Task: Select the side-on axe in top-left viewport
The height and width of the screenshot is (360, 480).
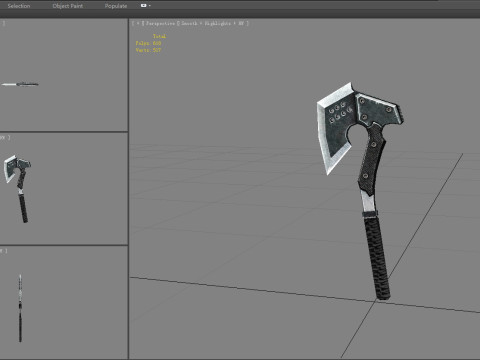Action: point(20,84)
